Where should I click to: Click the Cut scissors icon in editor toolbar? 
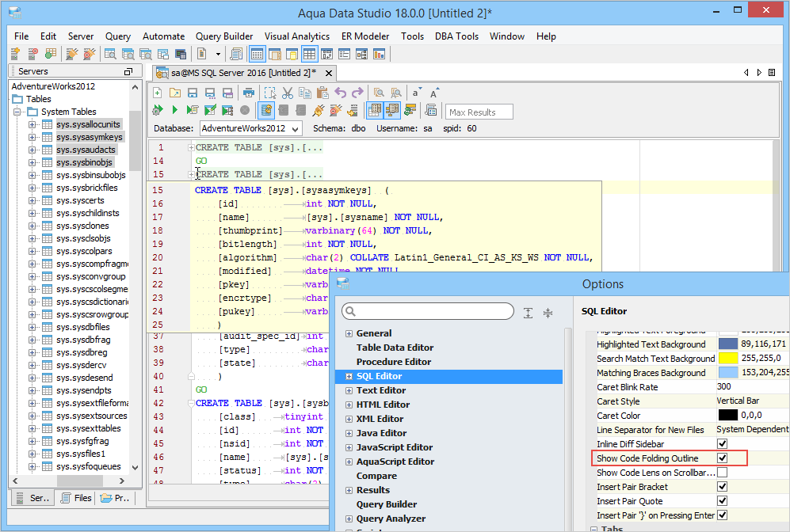point(288,93)
